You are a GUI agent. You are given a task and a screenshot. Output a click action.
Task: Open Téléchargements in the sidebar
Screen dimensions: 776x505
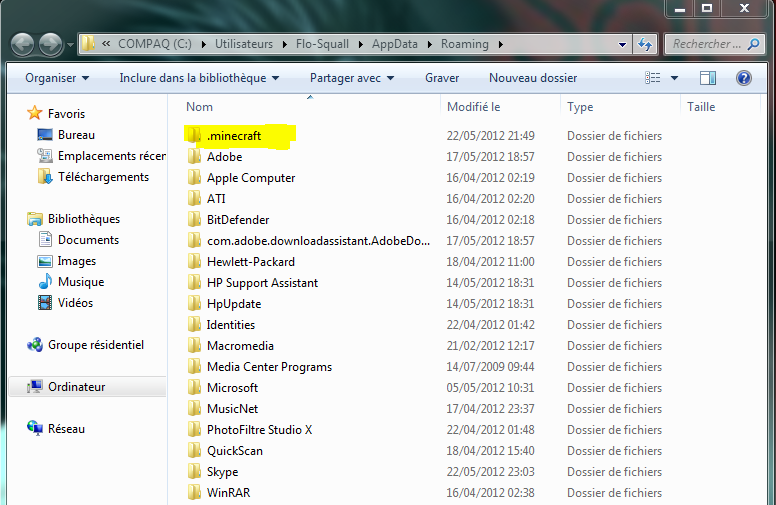tap(103, 177)
